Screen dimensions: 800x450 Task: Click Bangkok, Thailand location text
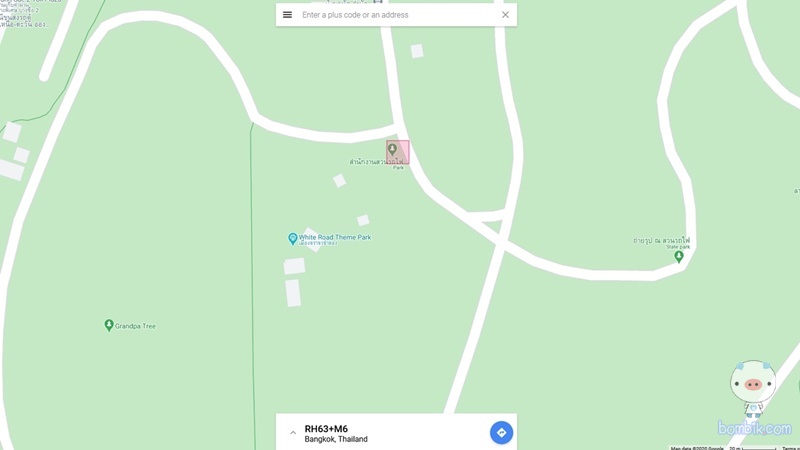coord(336,439)
